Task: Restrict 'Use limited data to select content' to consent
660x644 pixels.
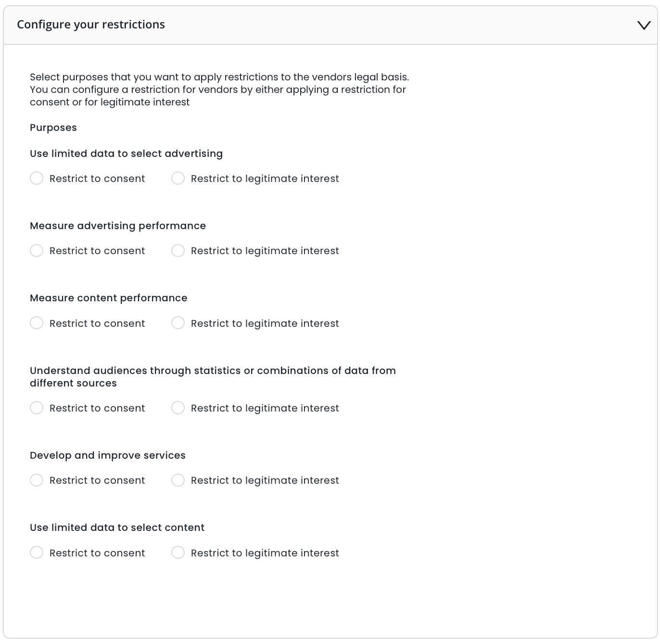Action: click(37, 553)
